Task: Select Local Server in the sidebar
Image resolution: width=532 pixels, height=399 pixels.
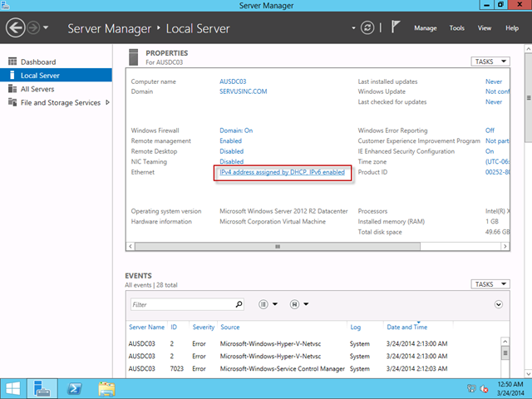Action: click(56, 75)
